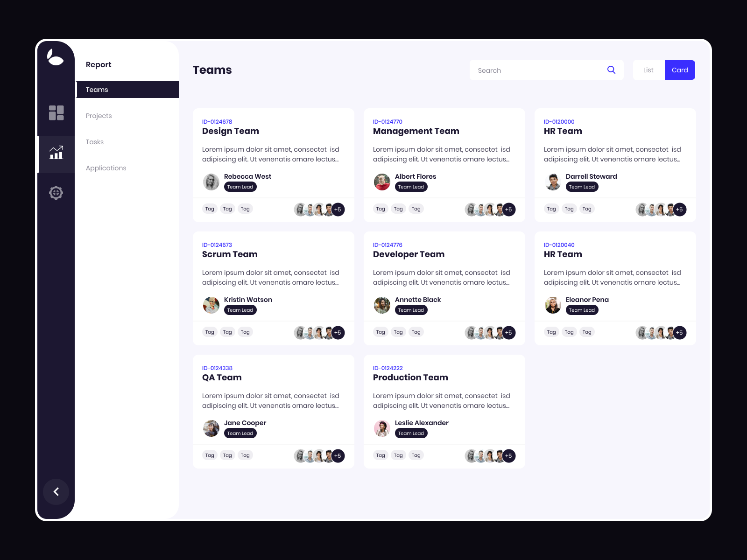Screen dimensions: 747x560
Task: Switch to List view
Action: coord(648,70)
